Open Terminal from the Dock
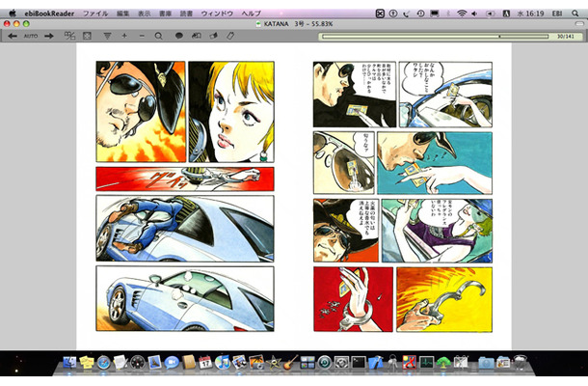This screenshot has width=588, height=386. point(359,362)
